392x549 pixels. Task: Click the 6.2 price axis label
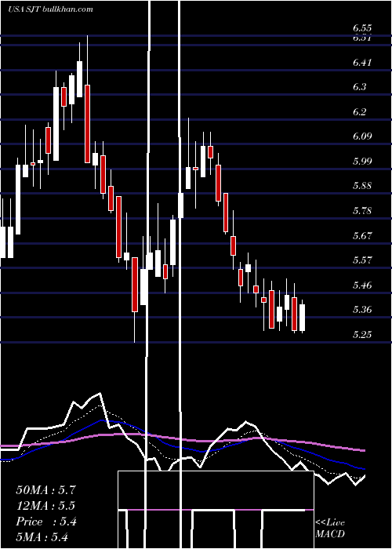pyautogui.click(x=359, y=111)
